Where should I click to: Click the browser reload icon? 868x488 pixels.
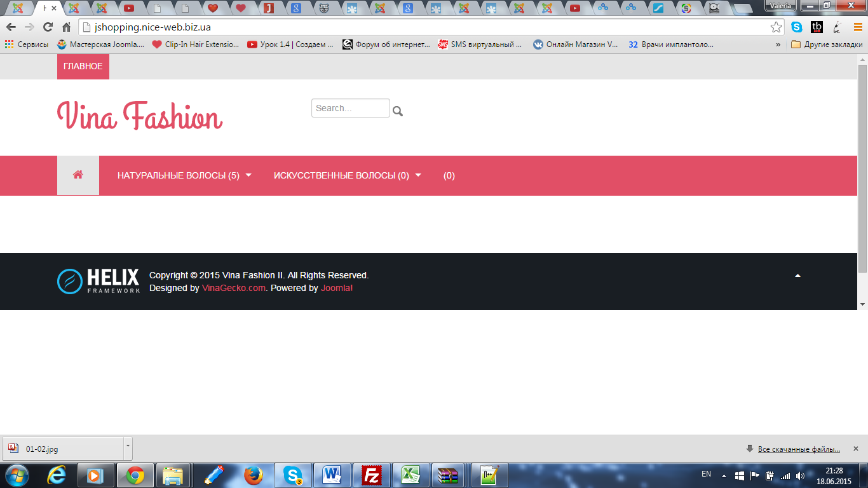click(x=48, y=27)
